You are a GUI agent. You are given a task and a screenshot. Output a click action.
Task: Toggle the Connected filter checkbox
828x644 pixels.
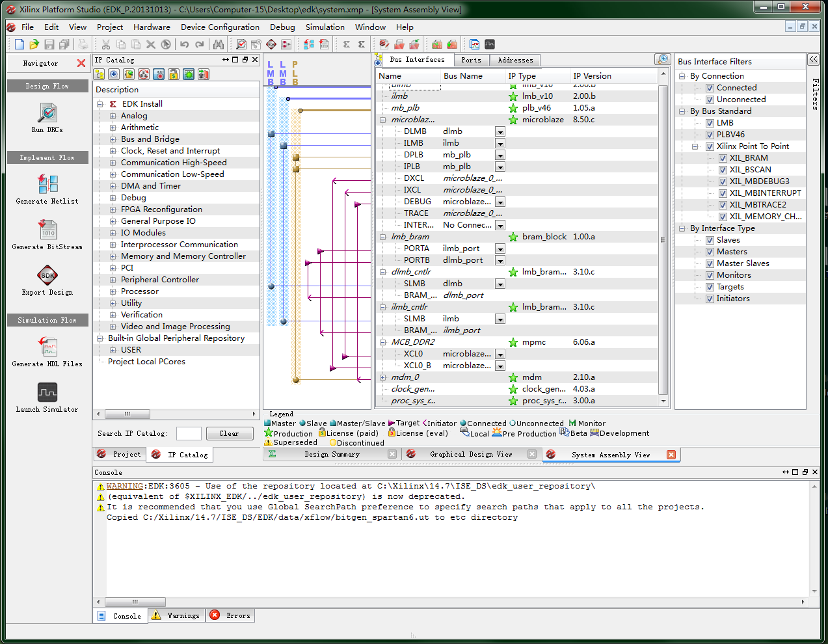(710, 88)
